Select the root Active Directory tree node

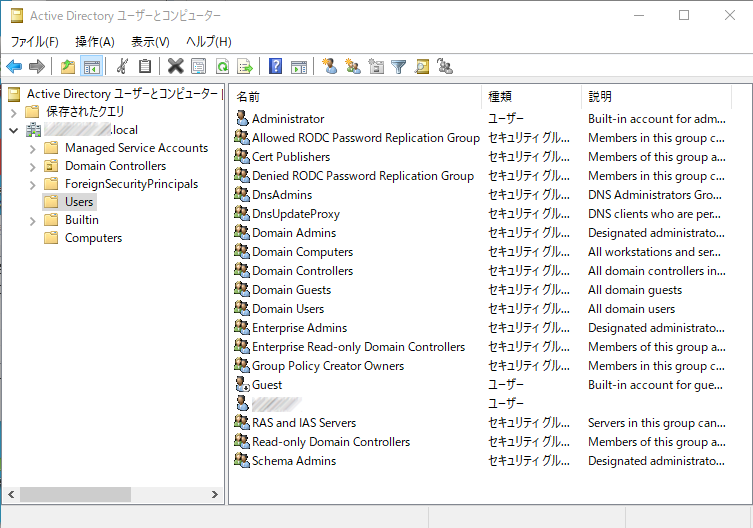coord(122,94)
